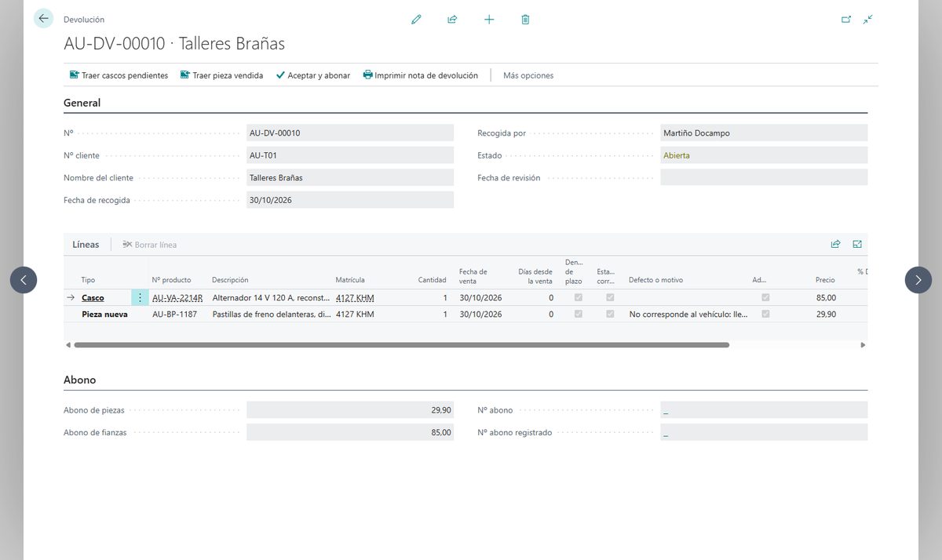
Task: Toggle the Ad... checkbox in Pieza nueva row
Action: tap(765, 315)
